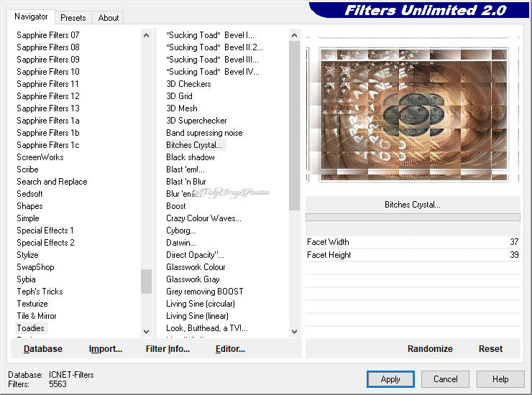Switch to the Presets tab
Image resolution: width=532 pixels, height=395 pixels.
[x=73, y=18]
